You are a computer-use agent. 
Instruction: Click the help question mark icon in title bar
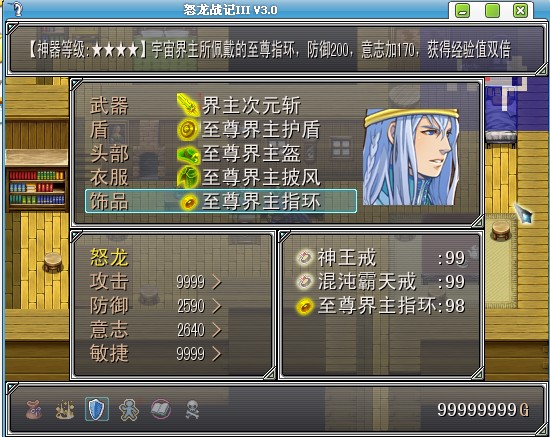pos(16,8)
